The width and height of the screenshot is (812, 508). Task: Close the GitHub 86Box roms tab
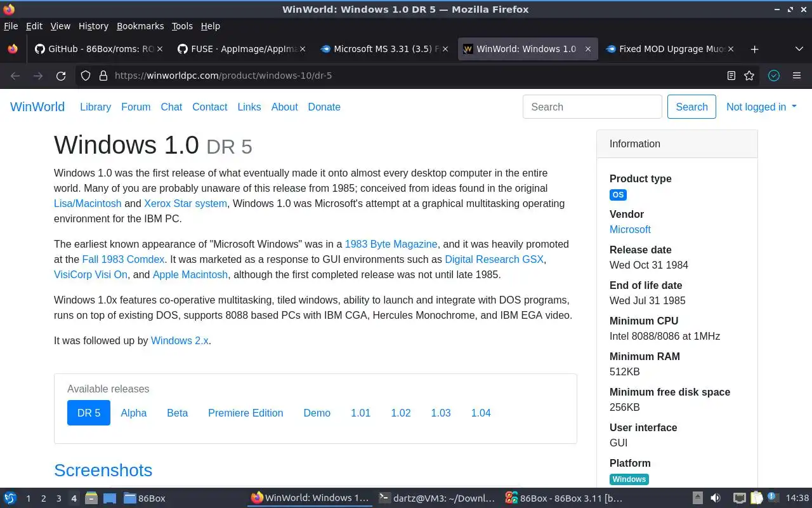point(160,49)
